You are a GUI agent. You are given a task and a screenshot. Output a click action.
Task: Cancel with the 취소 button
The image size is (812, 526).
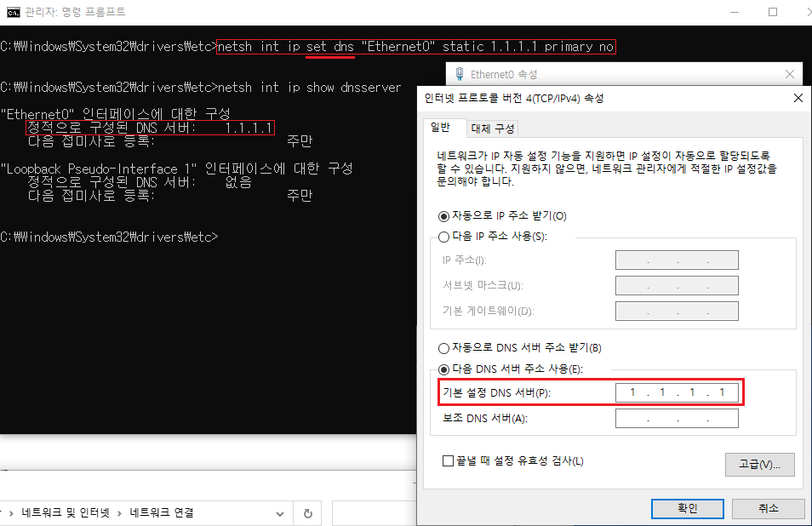click(x=768, y=508)
